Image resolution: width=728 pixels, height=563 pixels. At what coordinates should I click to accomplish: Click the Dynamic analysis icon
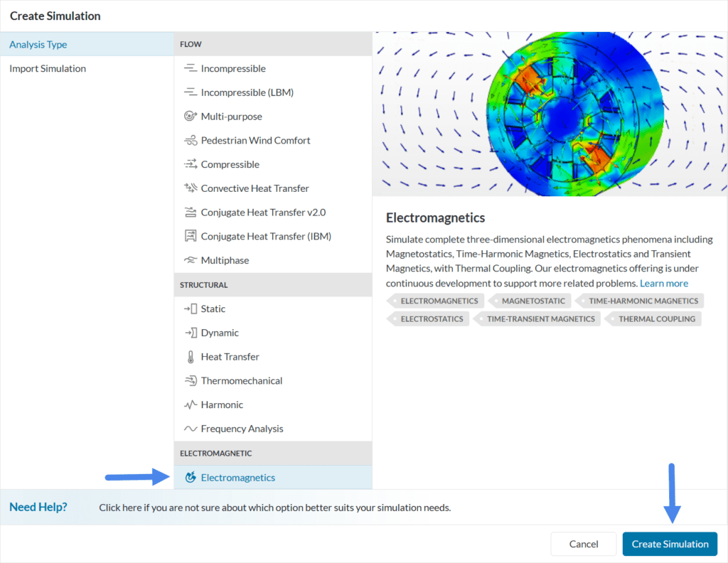[x=191, y=332]
